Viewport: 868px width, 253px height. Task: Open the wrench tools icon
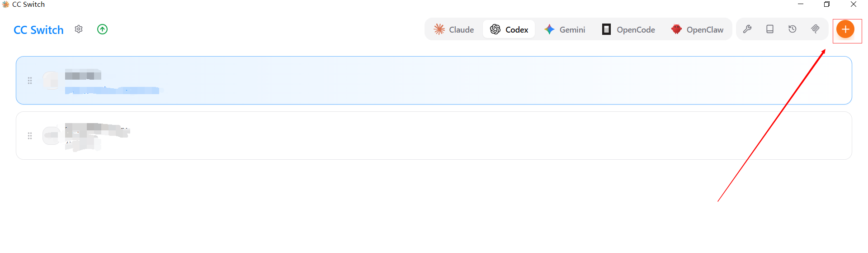[x=747, y=29]
